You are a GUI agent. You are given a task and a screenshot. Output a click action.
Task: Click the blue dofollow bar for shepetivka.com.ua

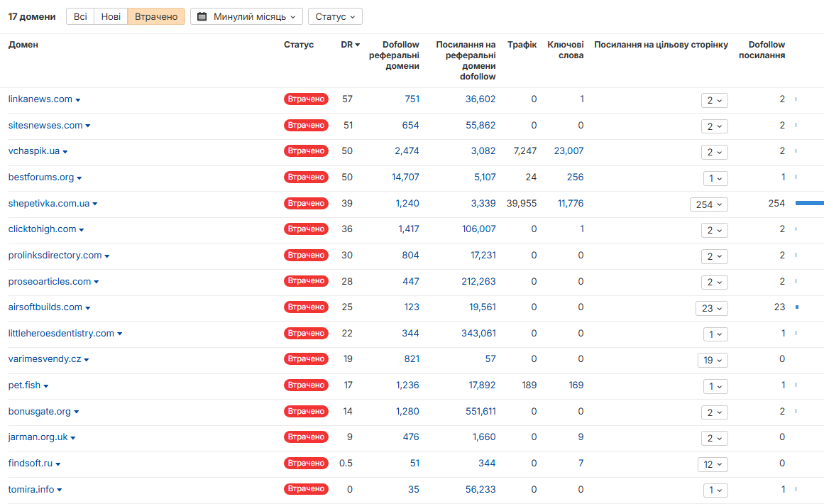click(x=809, y=204)
